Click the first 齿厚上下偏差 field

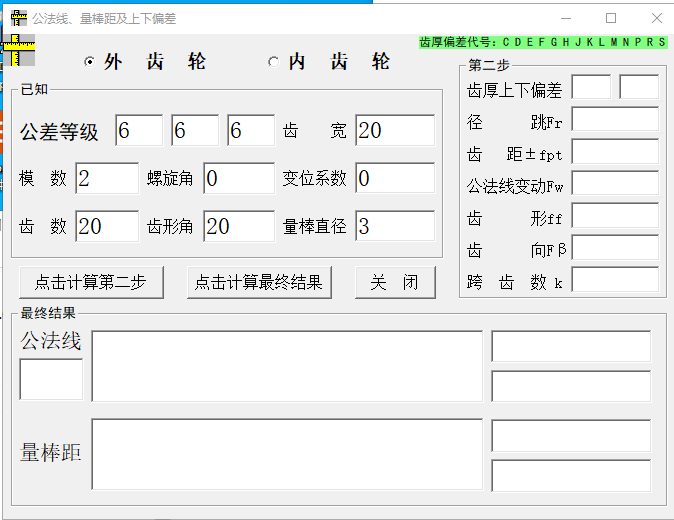click(x=591, y=87)
